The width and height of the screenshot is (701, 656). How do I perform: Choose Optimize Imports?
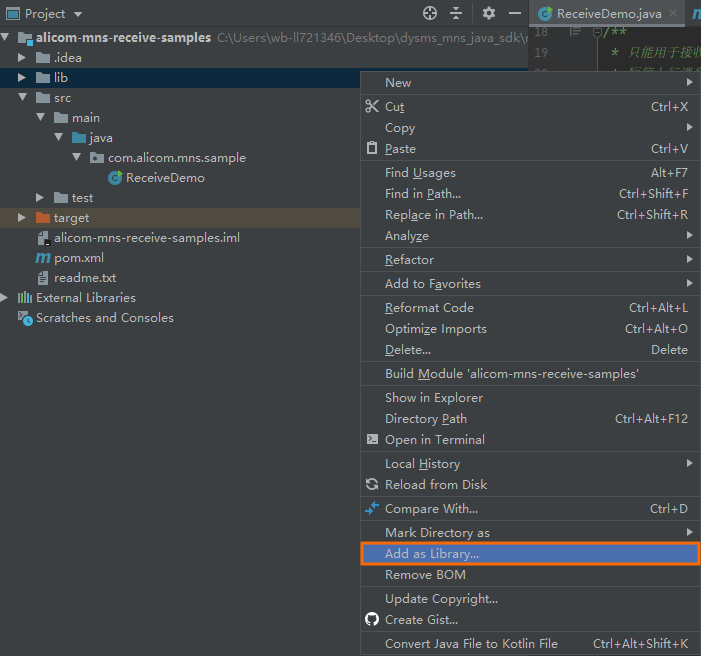tap(530, 329)
